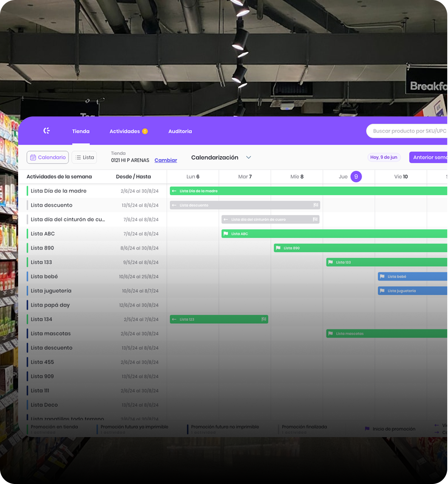Click the Actividades warning badge icon
The height and width of the screenshot is (484, 448).
click(145, 131)
